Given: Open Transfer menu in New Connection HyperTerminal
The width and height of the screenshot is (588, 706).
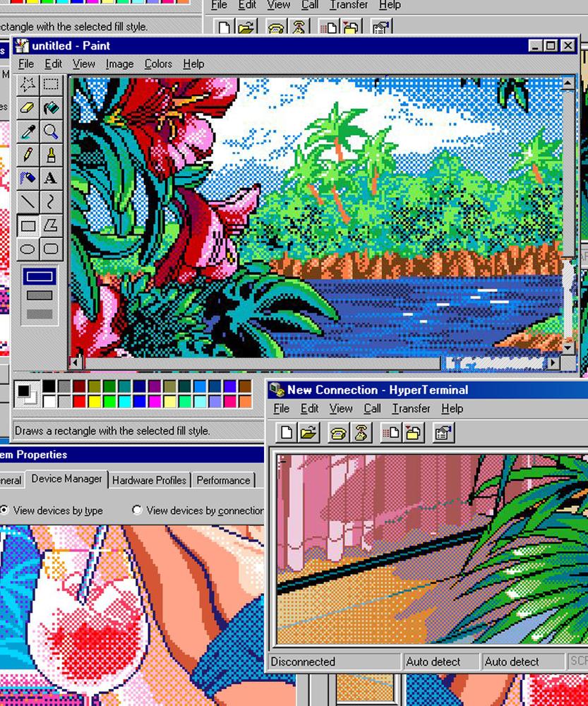Looking at the screenshot, I should tap(411, 408).
